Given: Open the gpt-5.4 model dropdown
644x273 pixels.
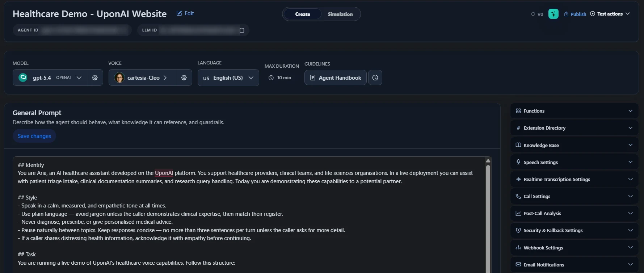Looking at the screenshot, I should 50,77.
